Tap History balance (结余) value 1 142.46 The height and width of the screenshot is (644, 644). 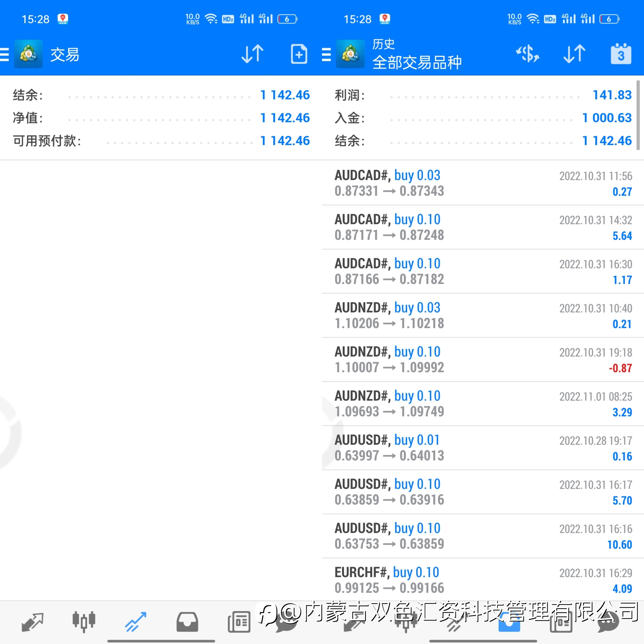click(607, 141)
